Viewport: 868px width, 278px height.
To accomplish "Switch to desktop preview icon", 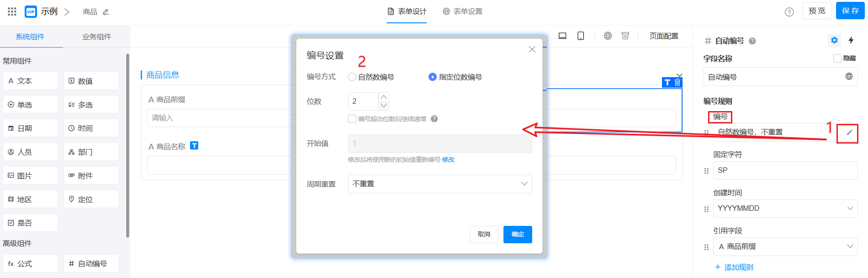I will (x=562, y=36).
